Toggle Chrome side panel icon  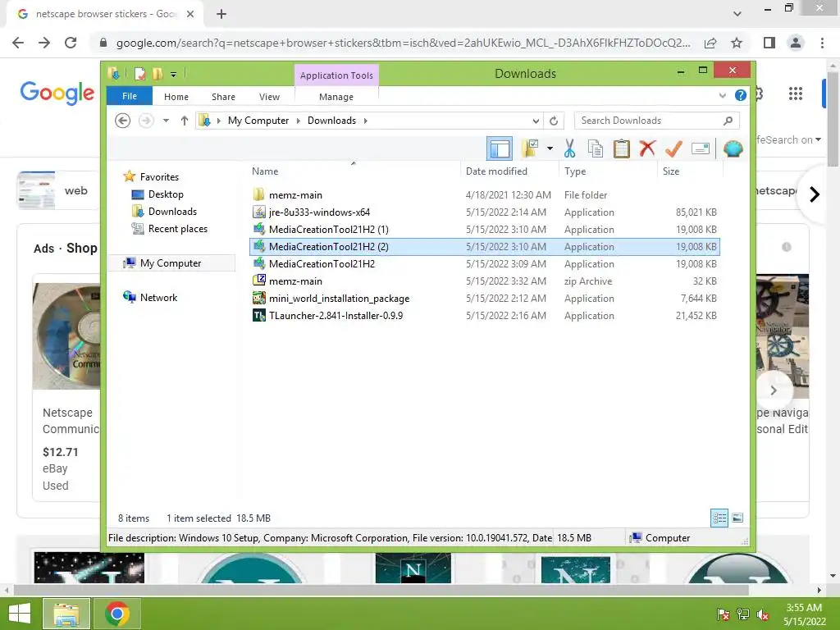[x=769, y=43]
